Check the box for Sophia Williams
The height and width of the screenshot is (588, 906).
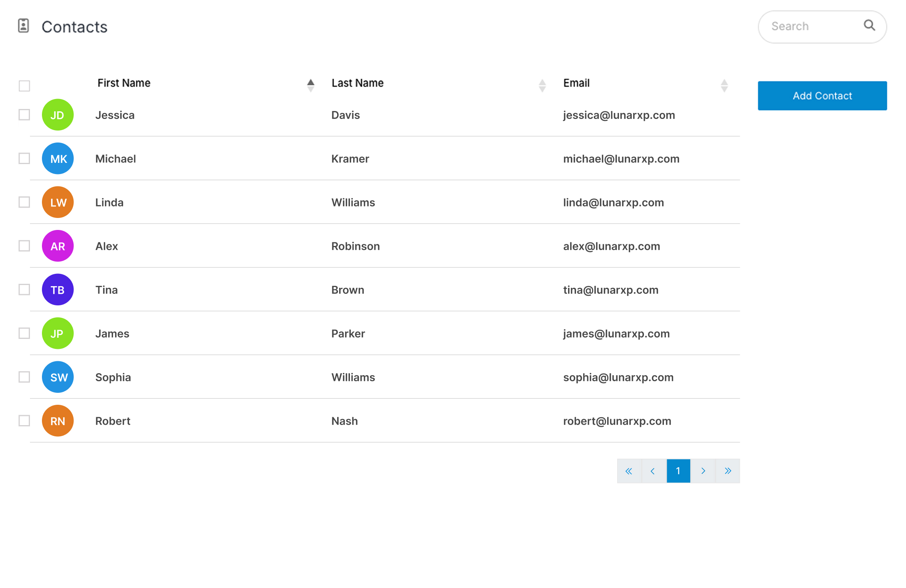(x=24, y=377)
